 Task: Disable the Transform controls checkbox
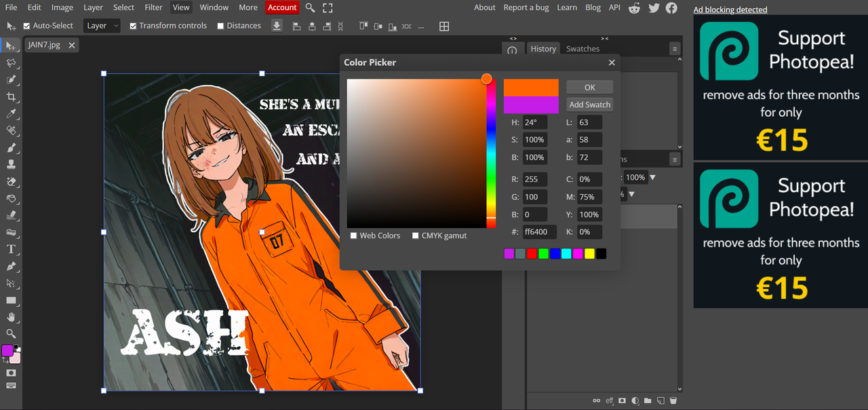(133, 26)
